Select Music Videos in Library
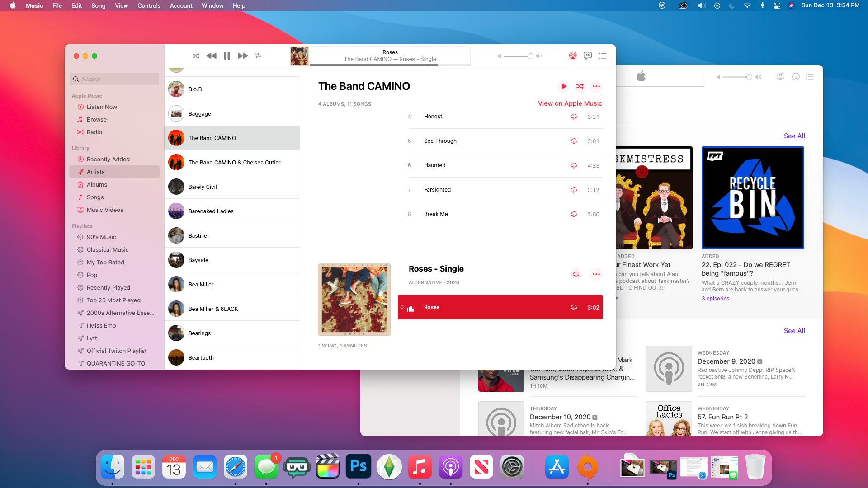This screenshot has width=868, height=488. [x=114, y=210]
